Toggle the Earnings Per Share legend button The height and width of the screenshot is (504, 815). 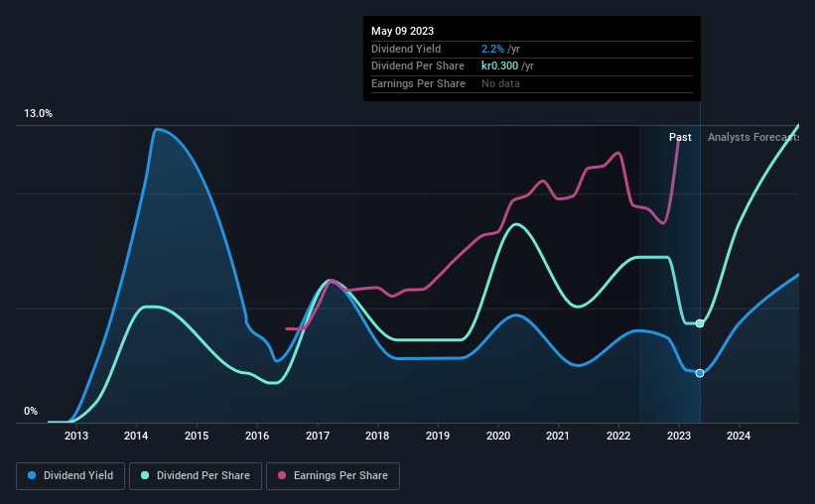[x=333, y=476]
